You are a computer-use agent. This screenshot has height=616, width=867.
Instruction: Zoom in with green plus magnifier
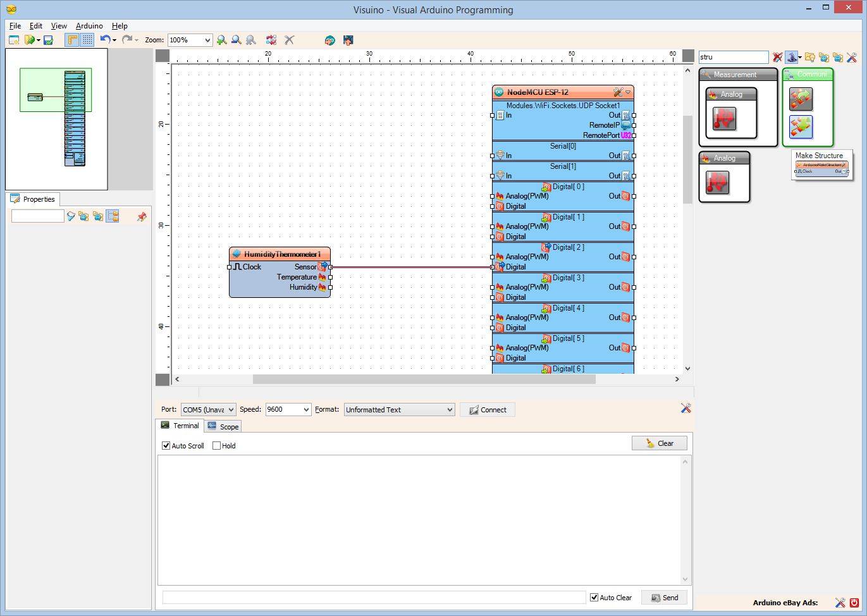coord(221,40)
